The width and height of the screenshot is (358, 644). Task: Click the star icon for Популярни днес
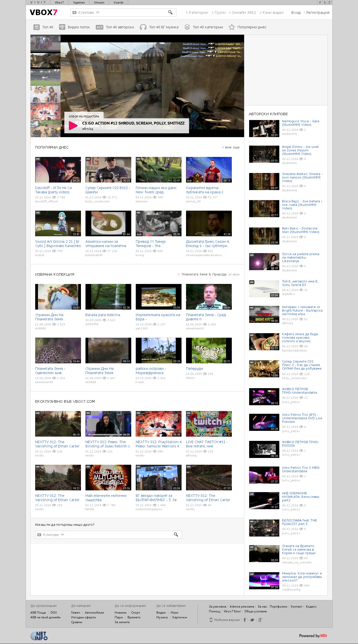coord(232,27)
